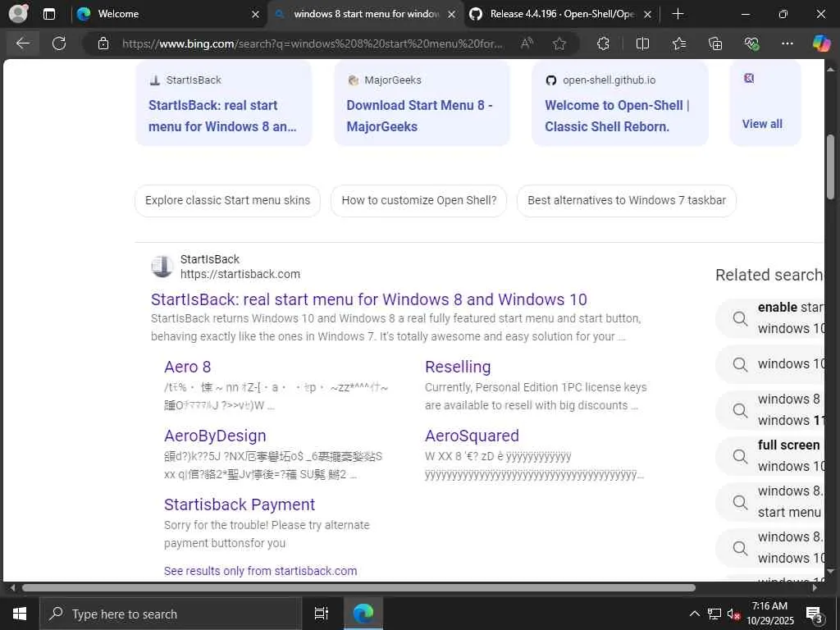The width and height of the screenshot is (840, 630).
Task: Click the startisback.com URL text
Action: pos(240,274)
